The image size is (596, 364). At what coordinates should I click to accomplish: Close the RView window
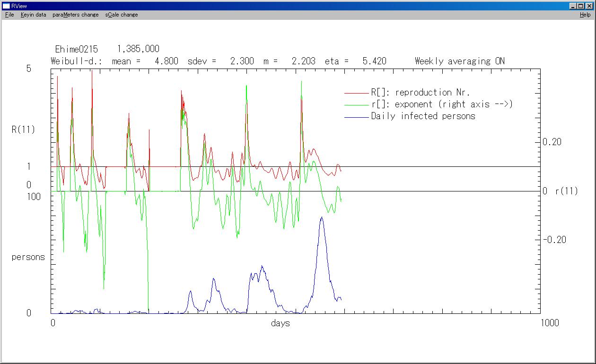click(589, 6)
